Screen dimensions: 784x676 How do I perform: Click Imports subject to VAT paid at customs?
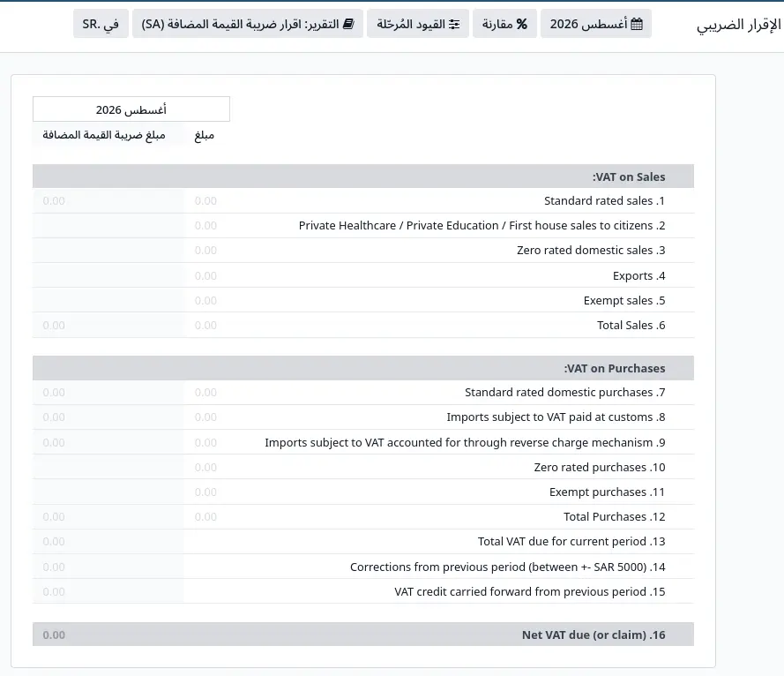[556, 417]
